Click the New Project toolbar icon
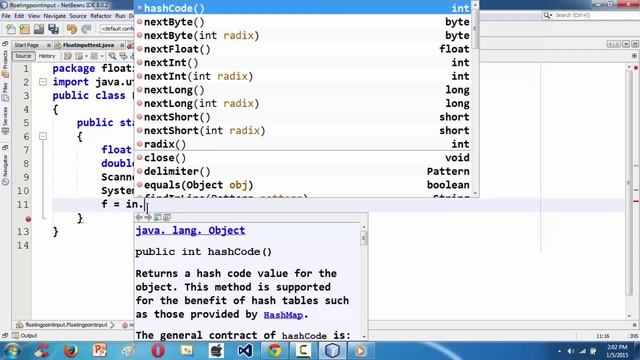Viewport: 640px width, 360px height. tap(24, 29)
